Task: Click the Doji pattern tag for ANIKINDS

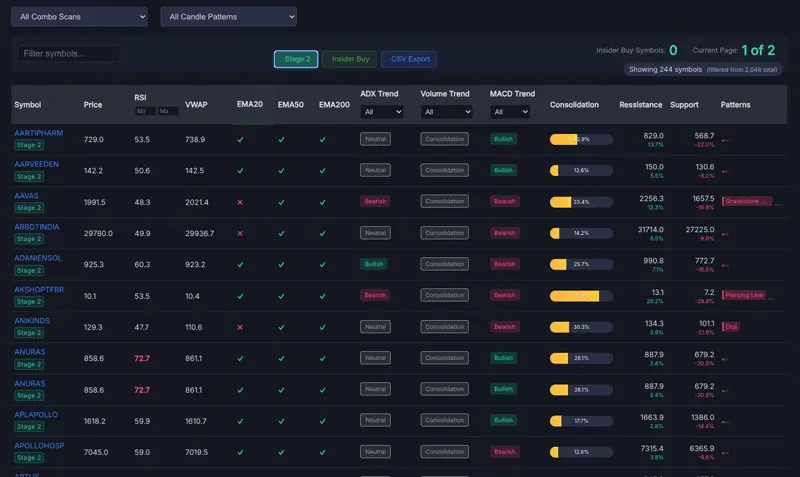Action: click(731, 327)
